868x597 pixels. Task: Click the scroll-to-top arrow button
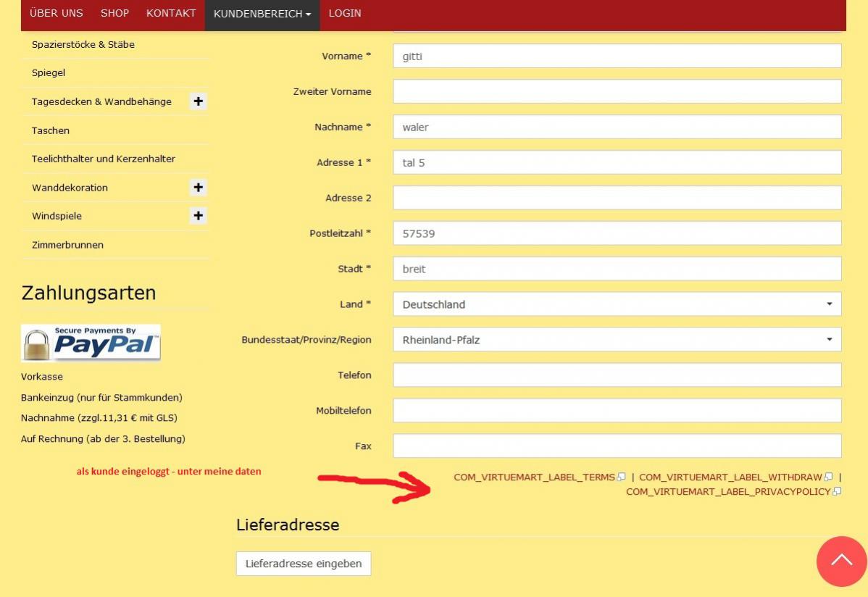(x=841, y=561)
